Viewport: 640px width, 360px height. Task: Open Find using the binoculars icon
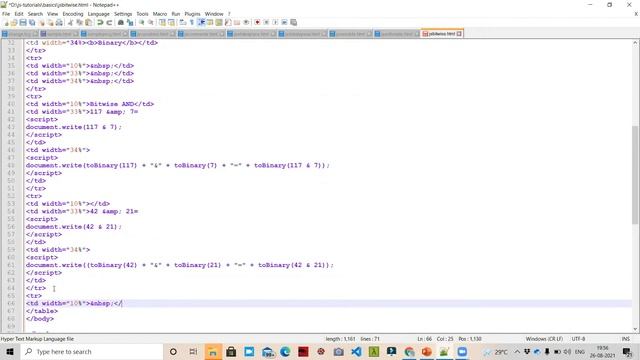click(x=121, y=22)
